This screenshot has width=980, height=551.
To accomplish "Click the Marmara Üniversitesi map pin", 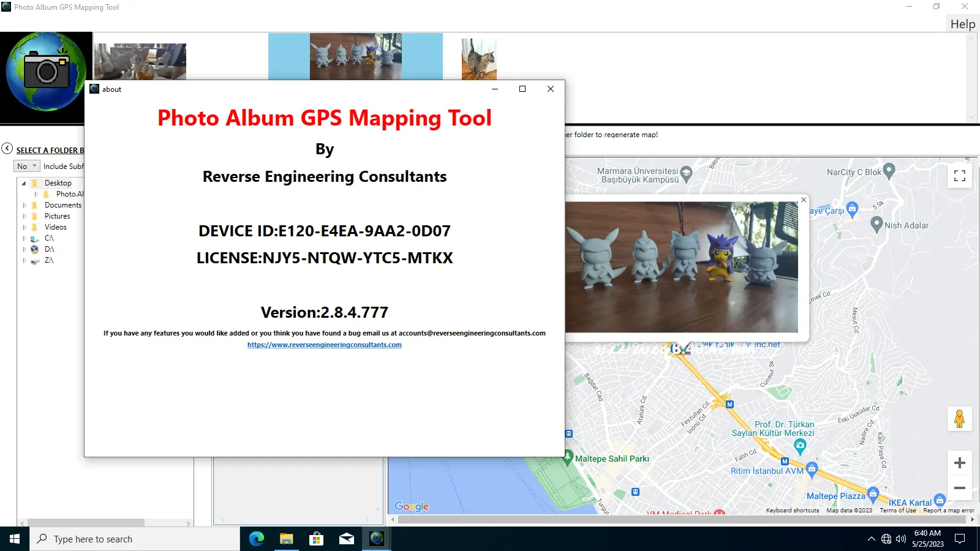I will click(x=686, y=173).
